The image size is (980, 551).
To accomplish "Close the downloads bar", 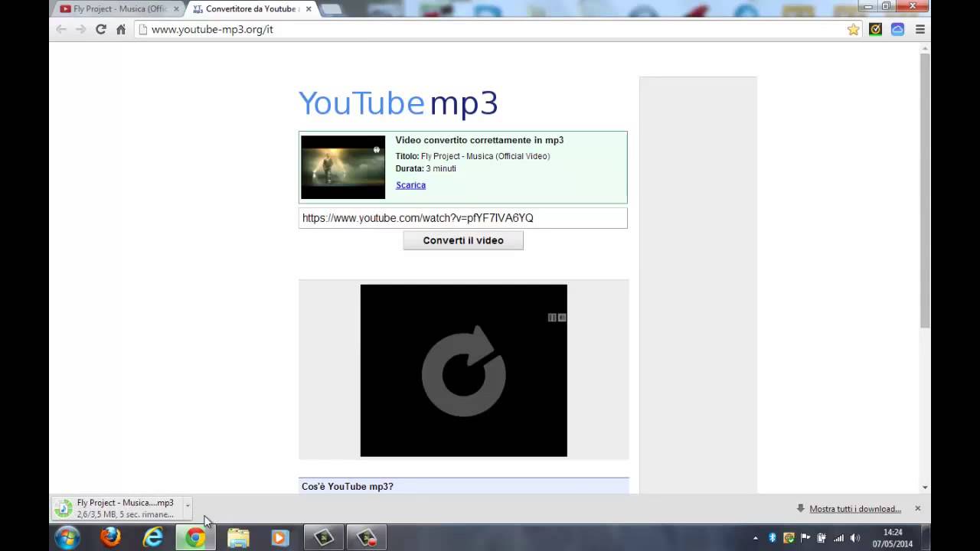I will [917, 508].
